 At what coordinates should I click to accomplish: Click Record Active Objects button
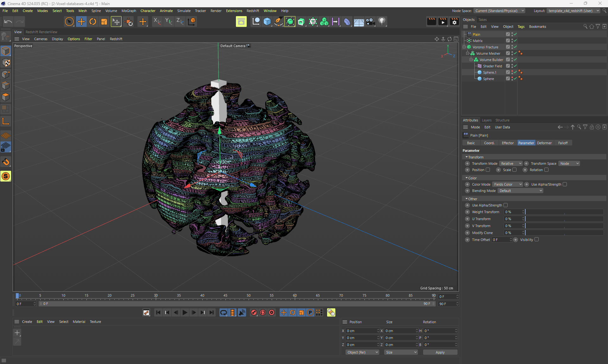pos(254,312)
